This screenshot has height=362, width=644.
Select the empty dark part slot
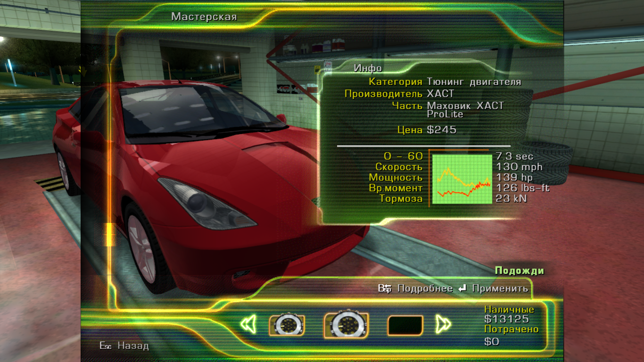pyautogui.click(x=405, y=325)
